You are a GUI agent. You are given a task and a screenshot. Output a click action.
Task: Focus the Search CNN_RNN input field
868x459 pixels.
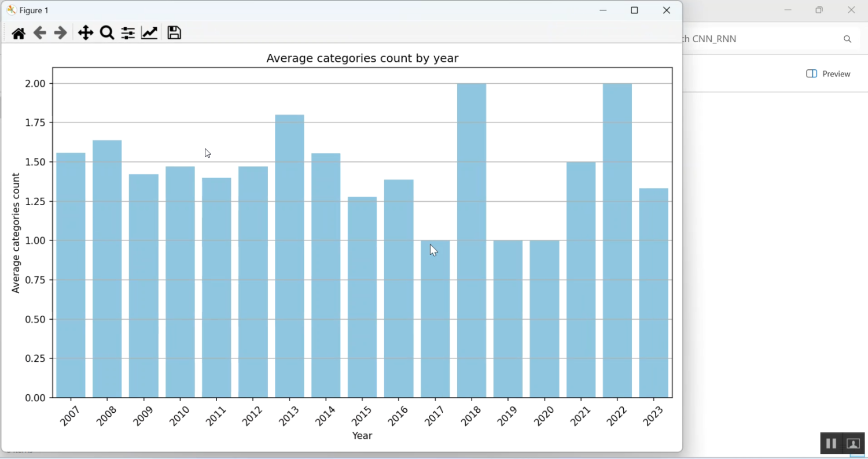click(758, 39)
